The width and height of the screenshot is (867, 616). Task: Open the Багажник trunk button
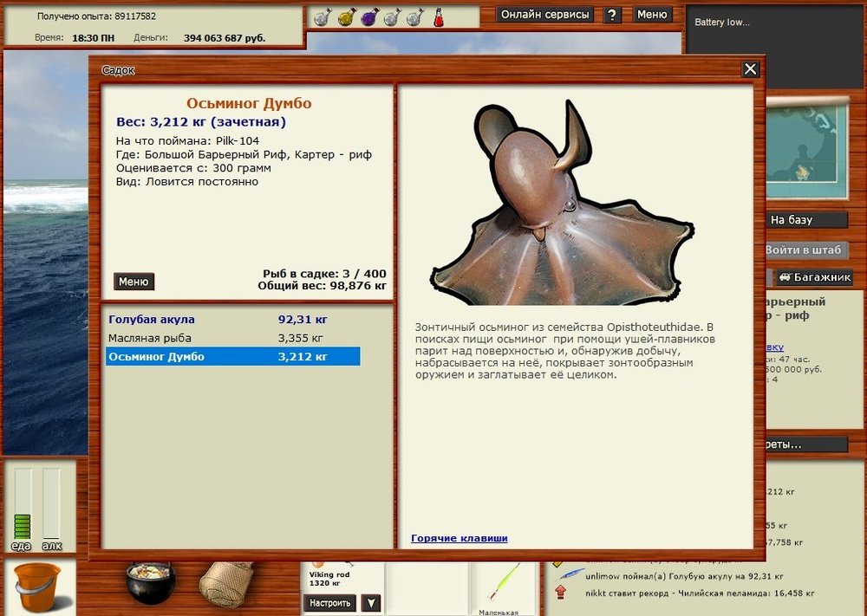[815, 277]
